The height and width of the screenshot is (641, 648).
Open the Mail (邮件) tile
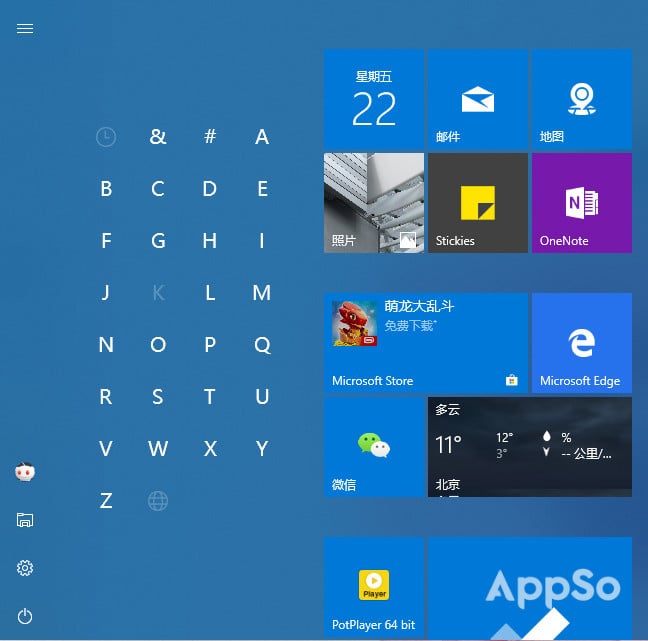[478, 99]
